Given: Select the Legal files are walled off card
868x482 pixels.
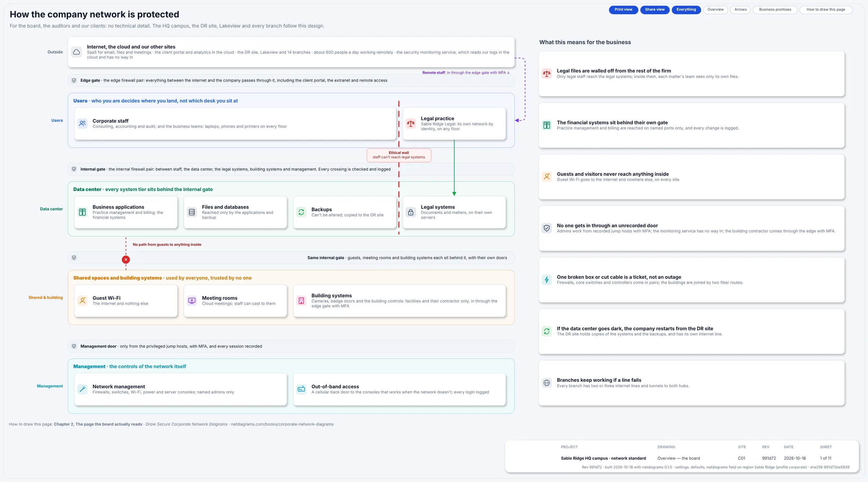Looking at the screenshot, I should [692, 74].
